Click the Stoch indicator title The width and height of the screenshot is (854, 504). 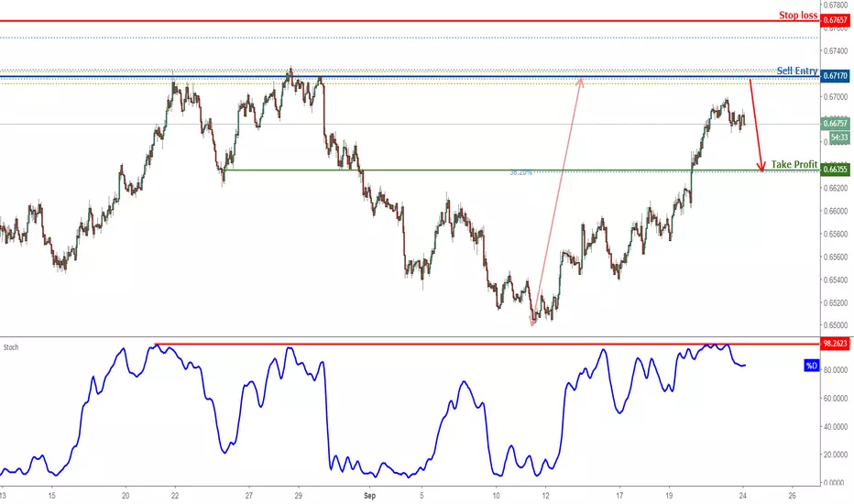pos(11,347)
